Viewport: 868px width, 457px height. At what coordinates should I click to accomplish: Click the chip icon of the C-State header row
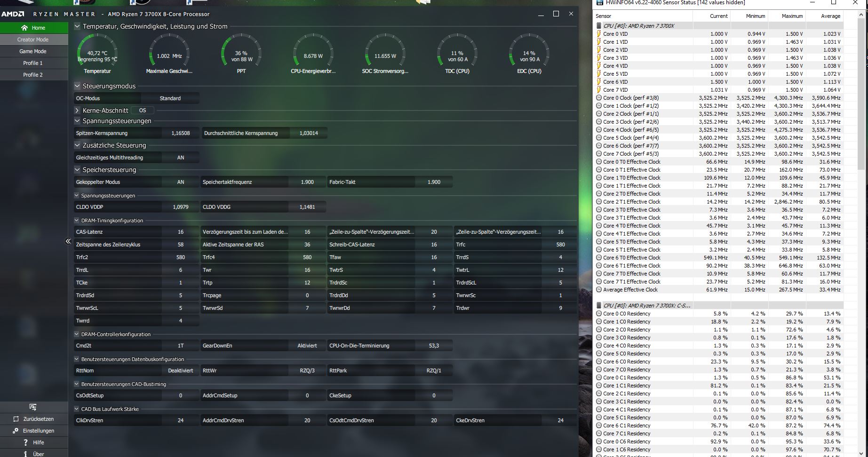599,306
